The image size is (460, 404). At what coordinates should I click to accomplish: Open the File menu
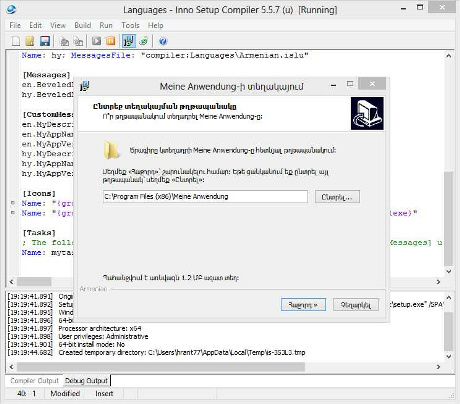15,25
